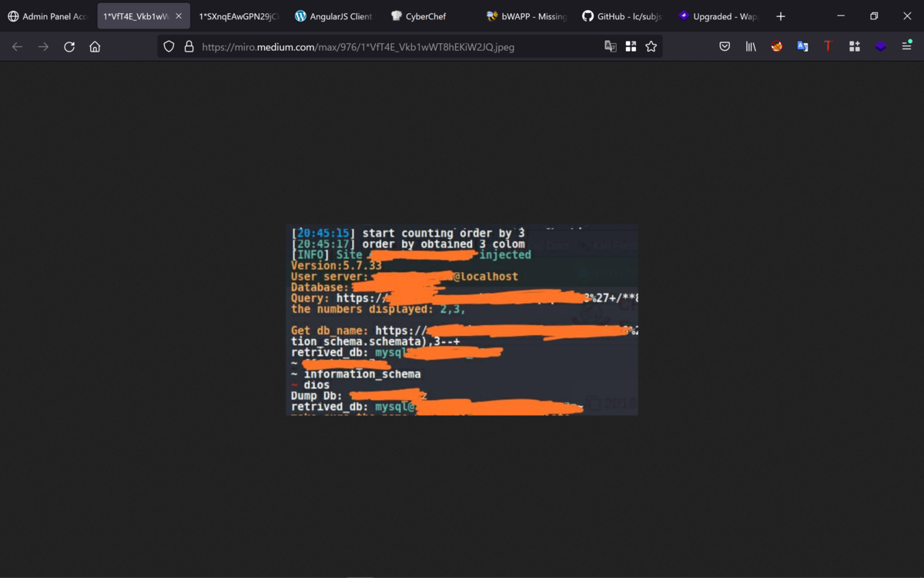Open a new browser tab

pos(781,16)
